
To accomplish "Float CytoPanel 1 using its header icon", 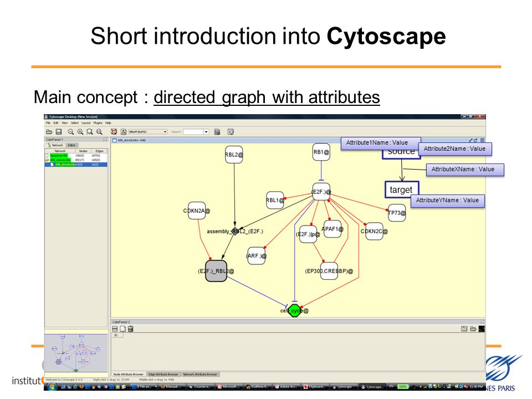I will pos(105,140).
